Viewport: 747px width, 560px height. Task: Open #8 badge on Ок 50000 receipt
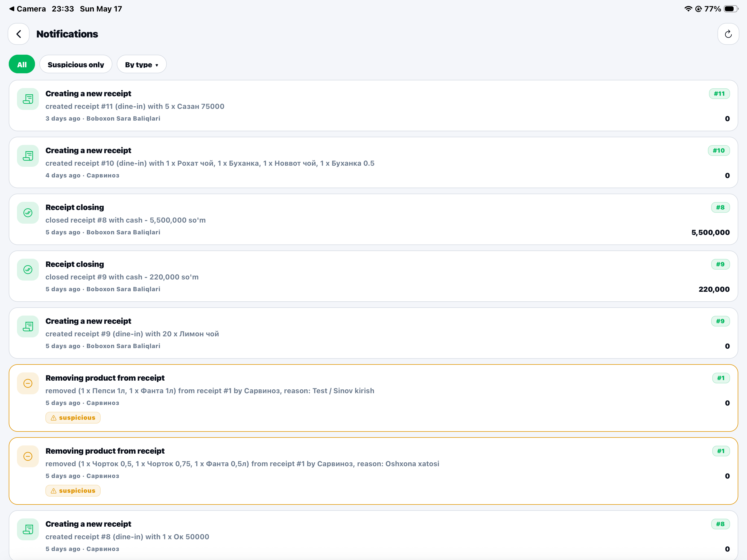(x=720, y=524)
